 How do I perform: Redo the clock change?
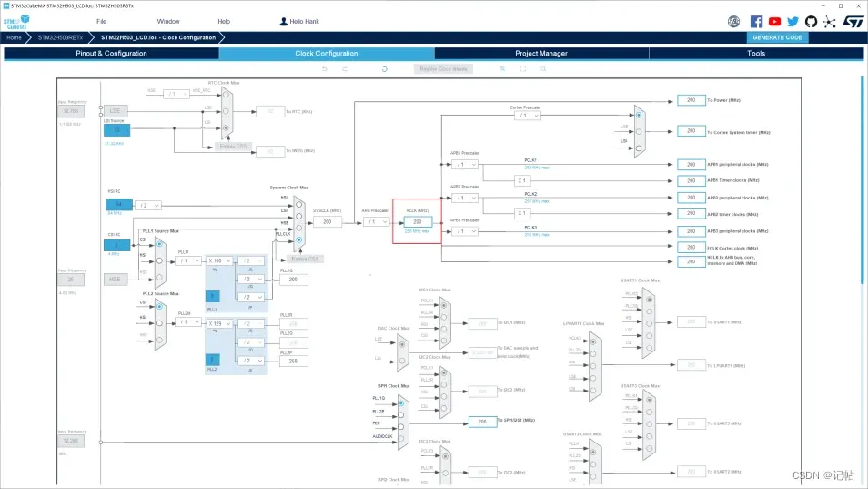(x=344, y=69)
